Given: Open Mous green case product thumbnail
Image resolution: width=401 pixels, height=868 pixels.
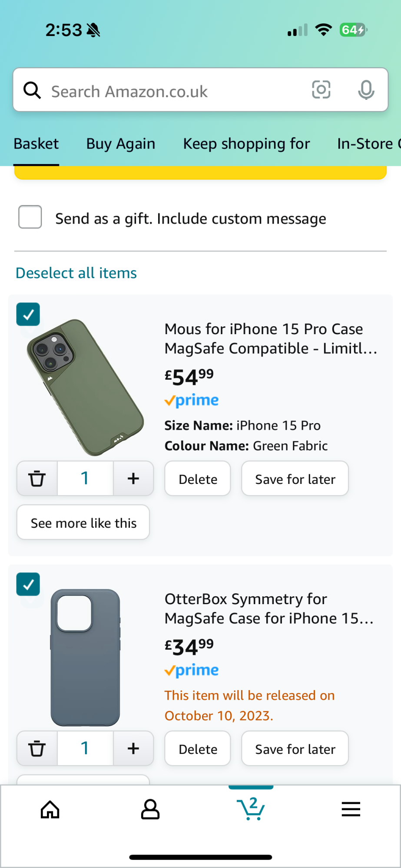Looking at the screenshot, I should click(86, 388).
